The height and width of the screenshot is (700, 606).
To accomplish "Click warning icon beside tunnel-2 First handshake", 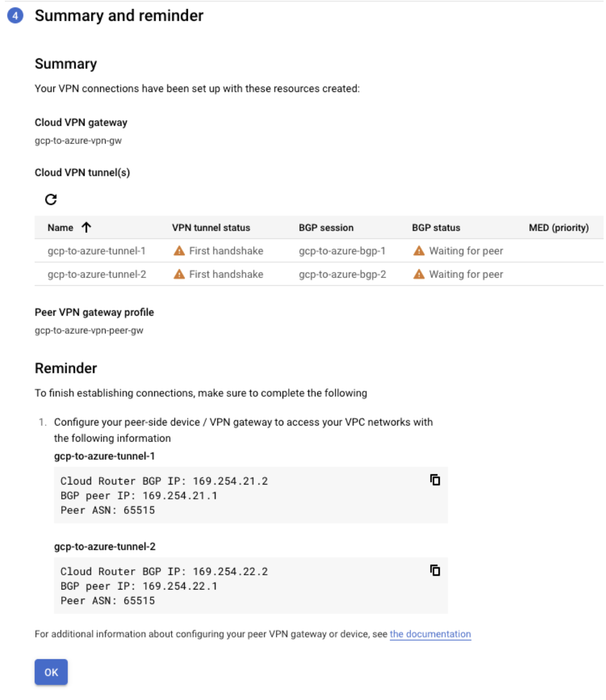I will click(x=179, y=274).
